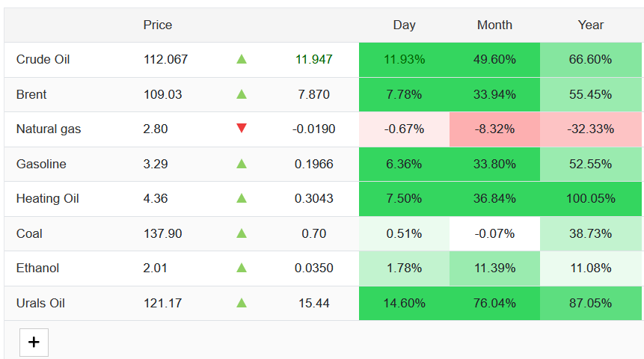Viewport: 644px width, 359px height.
Task: Click Heating Oil's 100.05% year cell
Action: 591,198
